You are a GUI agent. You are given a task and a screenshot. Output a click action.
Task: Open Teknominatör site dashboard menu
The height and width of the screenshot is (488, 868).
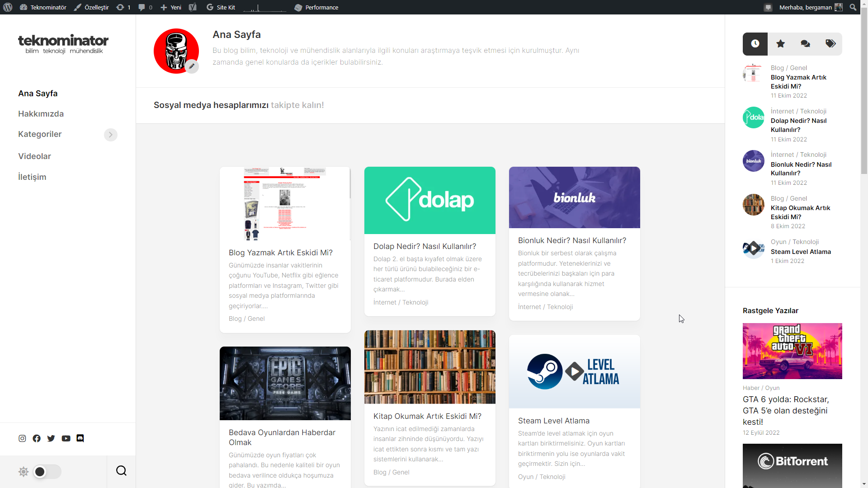click(43, 7)
